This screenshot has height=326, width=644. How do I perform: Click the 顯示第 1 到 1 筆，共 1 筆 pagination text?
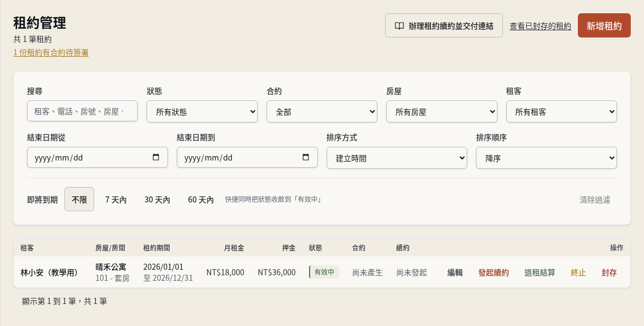64,301
